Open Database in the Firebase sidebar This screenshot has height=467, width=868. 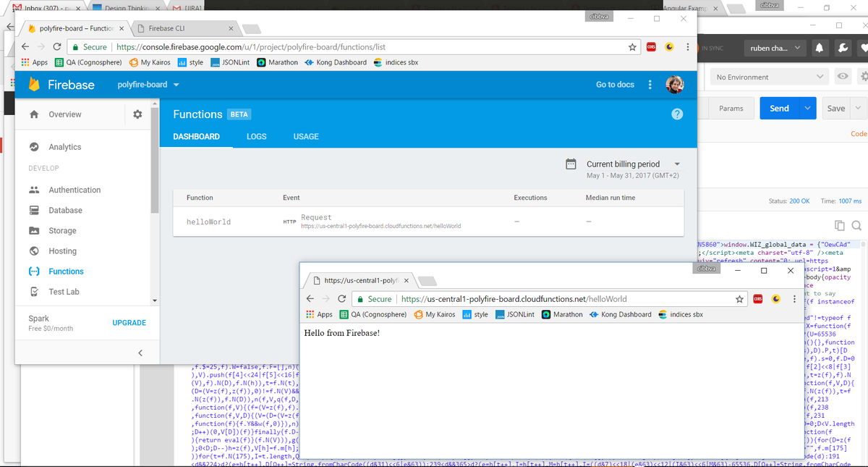(65, 210)
